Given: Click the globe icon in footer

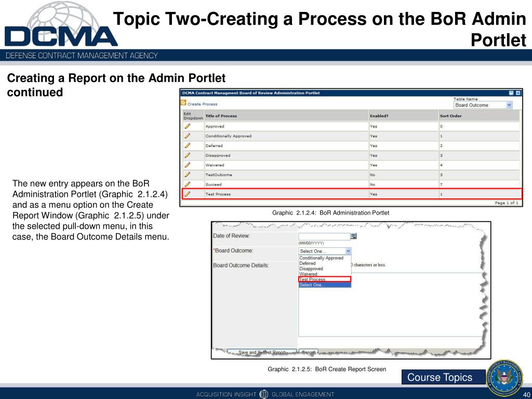Looking at the screenshot, I should (263, 394).
